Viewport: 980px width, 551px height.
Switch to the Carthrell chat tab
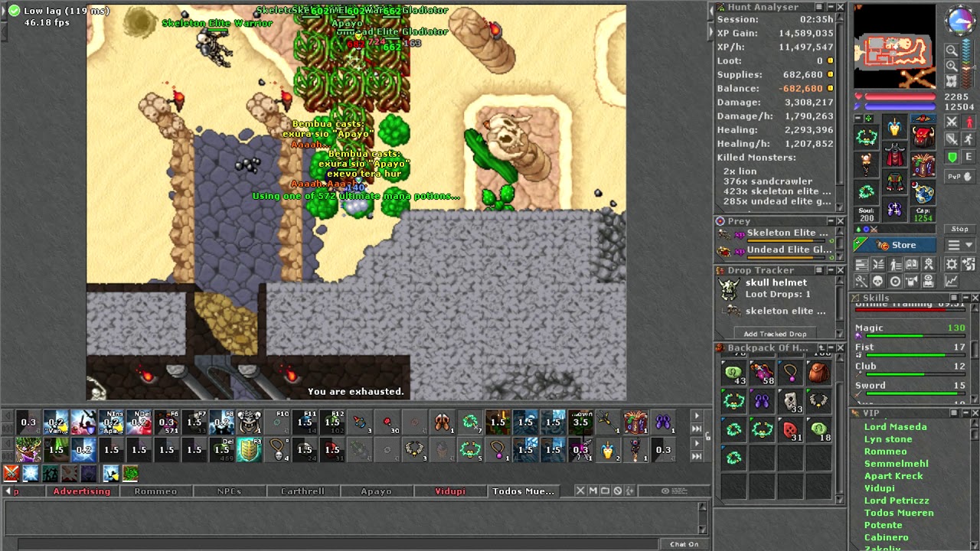coord(302,491)
